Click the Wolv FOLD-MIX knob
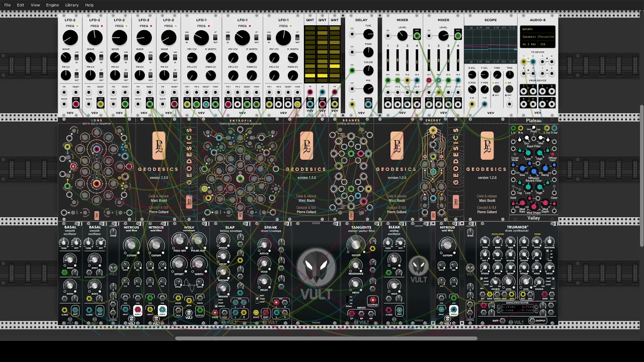The image size is (644, 362). pos(179,240)
